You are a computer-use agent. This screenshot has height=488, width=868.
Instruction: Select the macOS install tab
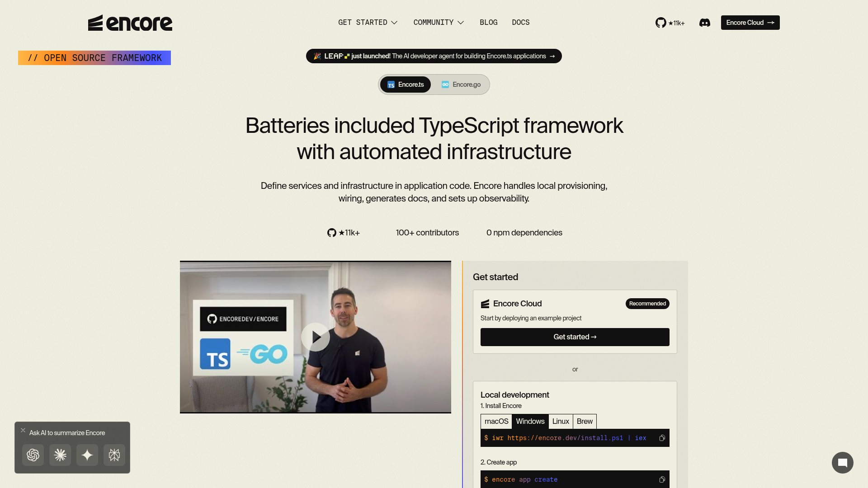pos(496,421)
